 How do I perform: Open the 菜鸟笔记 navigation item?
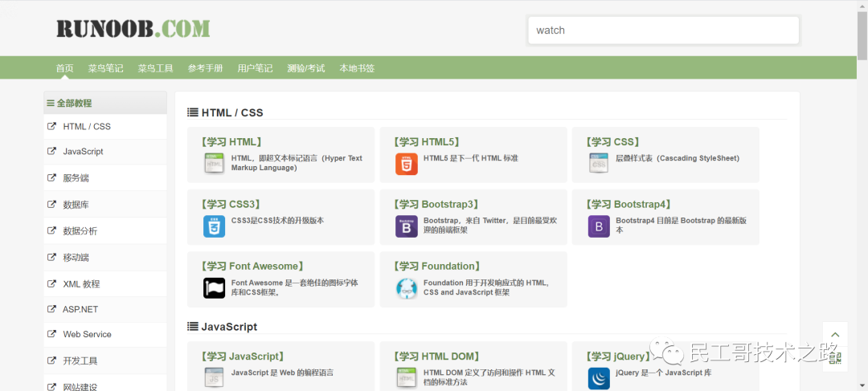point(106,68)
